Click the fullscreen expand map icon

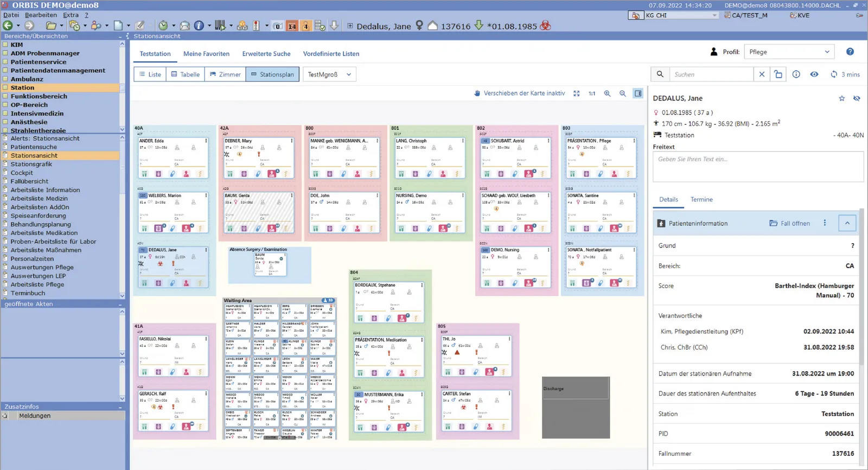577,93
